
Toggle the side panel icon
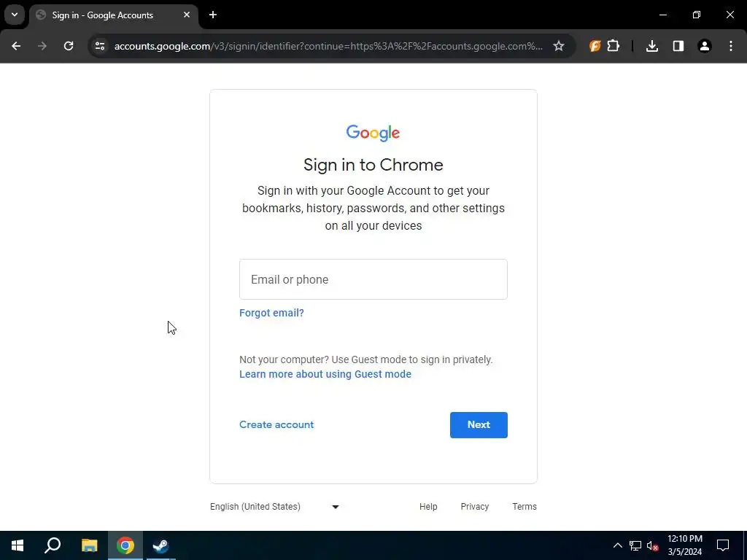click(x=678, y=46)
